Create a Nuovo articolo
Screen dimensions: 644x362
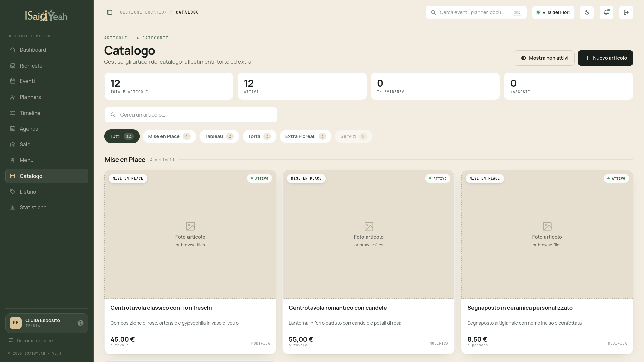(x=605, y=58)
